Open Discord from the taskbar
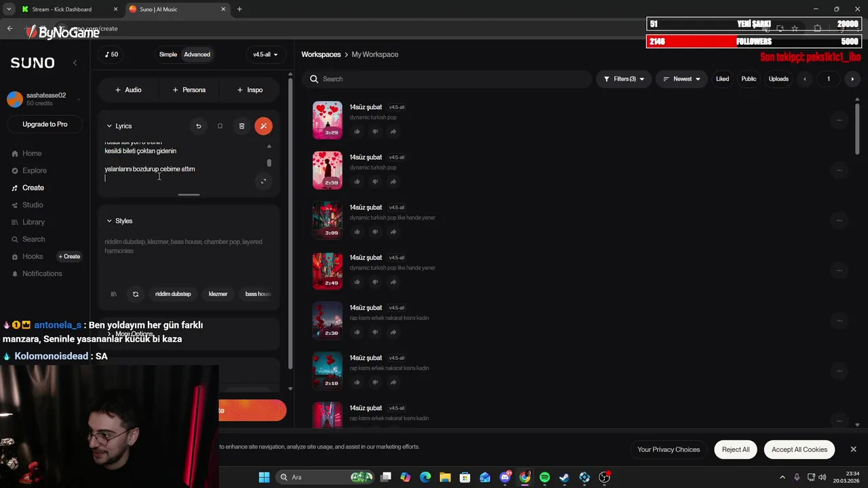Screen dimensions: 868x488 pyautogui.click(x=505, y=477)
